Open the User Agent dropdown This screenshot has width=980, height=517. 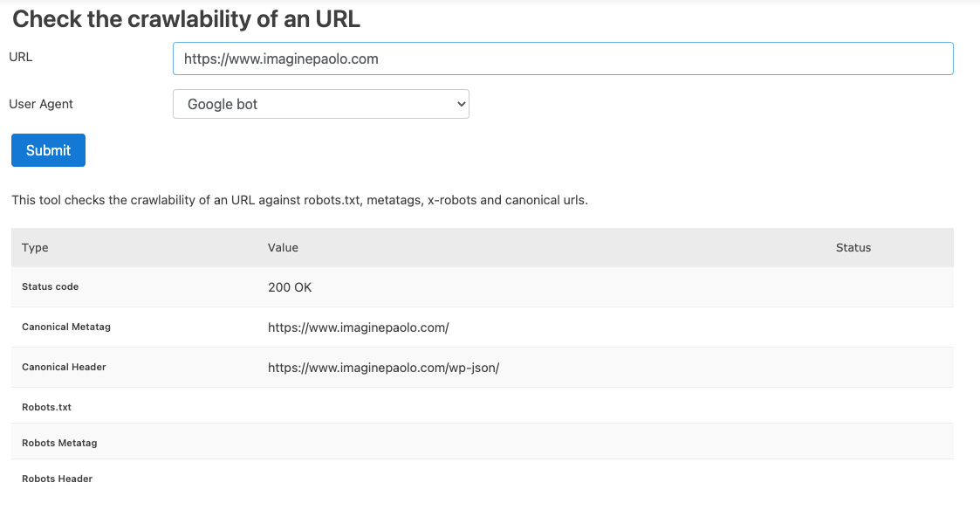coord(320,104)
